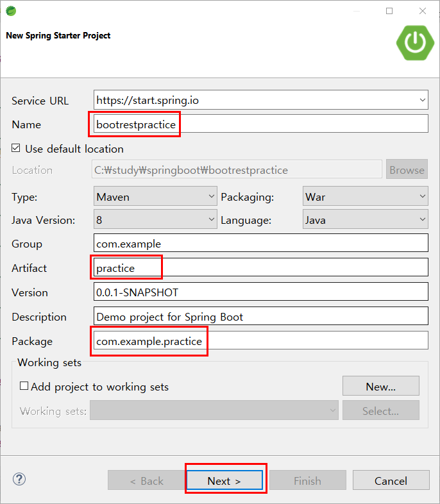Click into the Group field

261,243
